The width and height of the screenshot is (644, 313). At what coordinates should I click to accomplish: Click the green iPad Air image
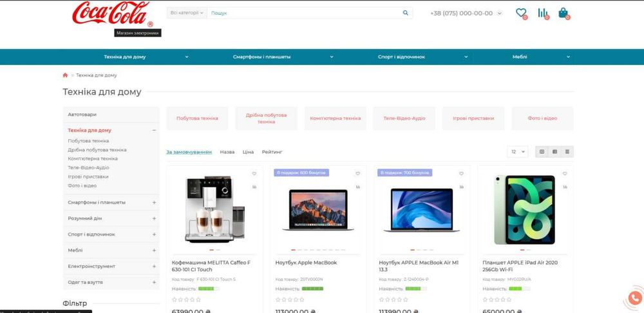[x=524, y=209]
